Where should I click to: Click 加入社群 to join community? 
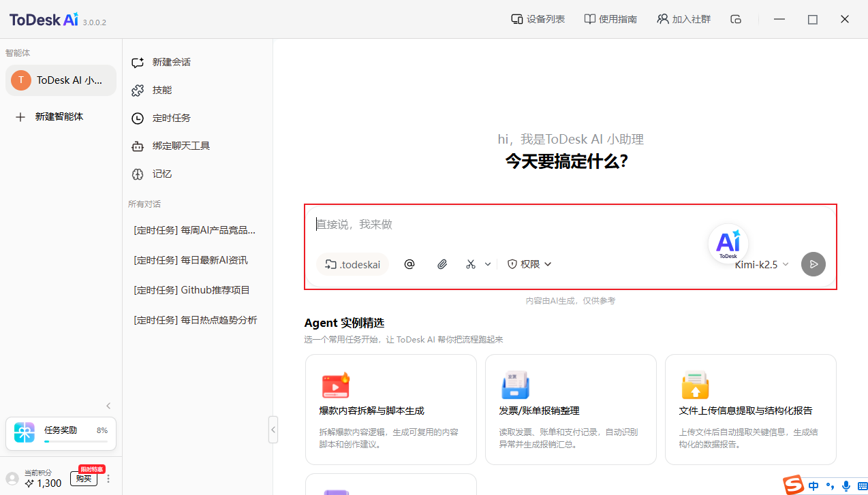[683, 19]
